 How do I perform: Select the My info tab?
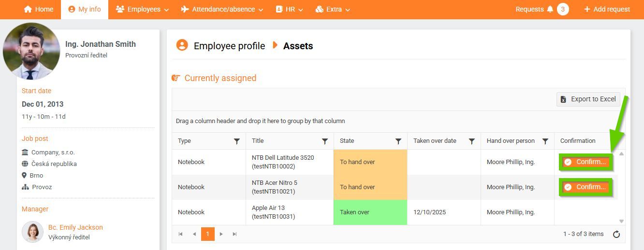tap(85, 9)
